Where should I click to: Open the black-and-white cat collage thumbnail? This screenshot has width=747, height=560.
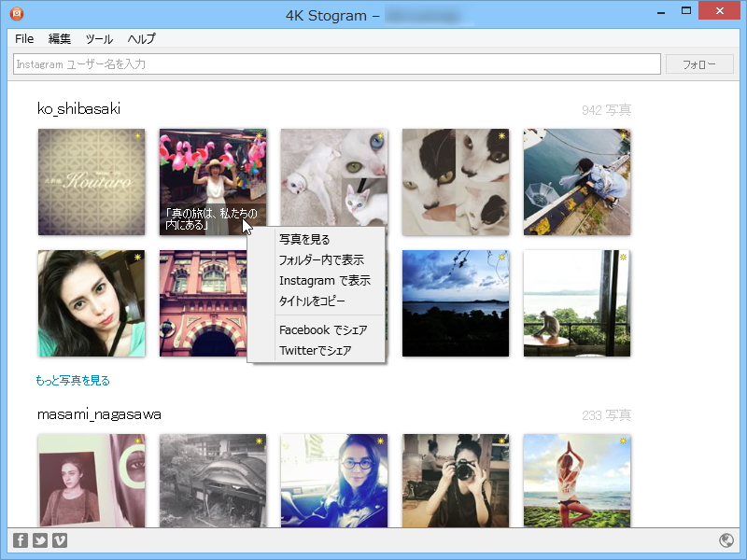point(456,182)
